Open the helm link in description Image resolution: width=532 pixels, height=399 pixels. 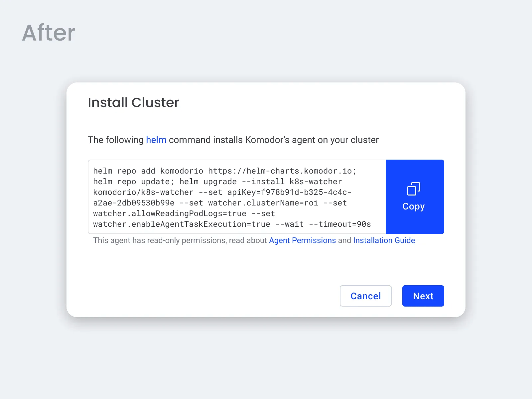click(156, 140)
